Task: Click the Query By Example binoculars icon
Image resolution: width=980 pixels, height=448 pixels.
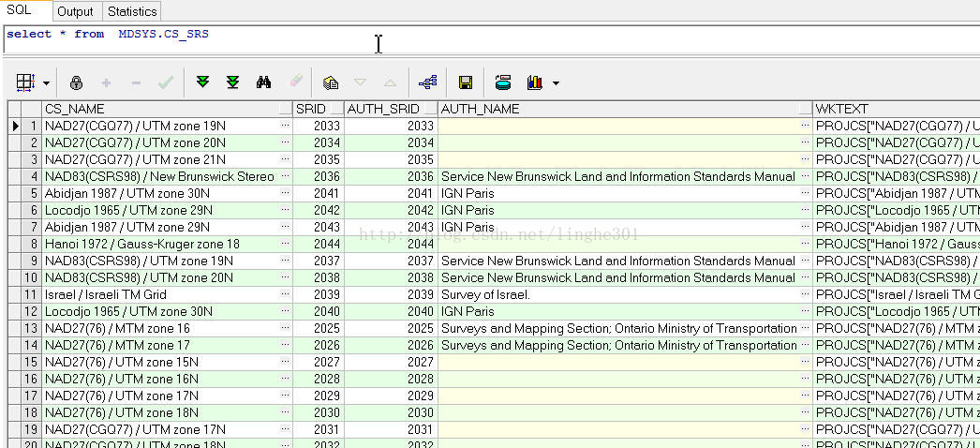Action: [x=264, y=82]
